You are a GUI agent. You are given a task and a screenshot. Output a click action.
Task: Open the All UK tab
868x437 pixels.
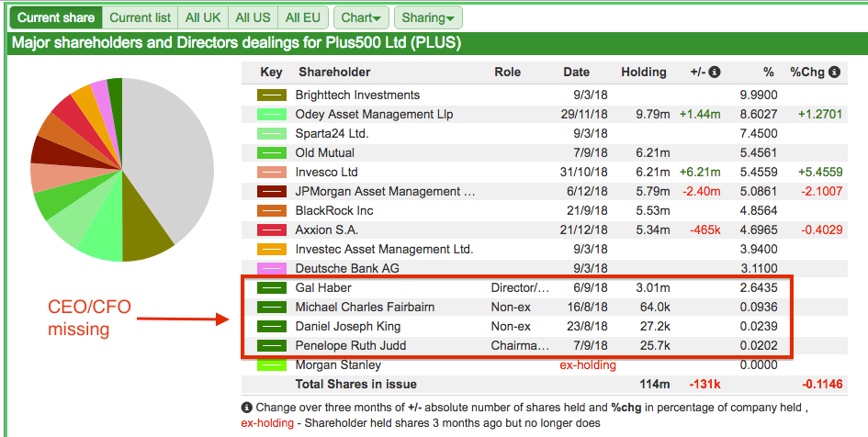point(203,17)
